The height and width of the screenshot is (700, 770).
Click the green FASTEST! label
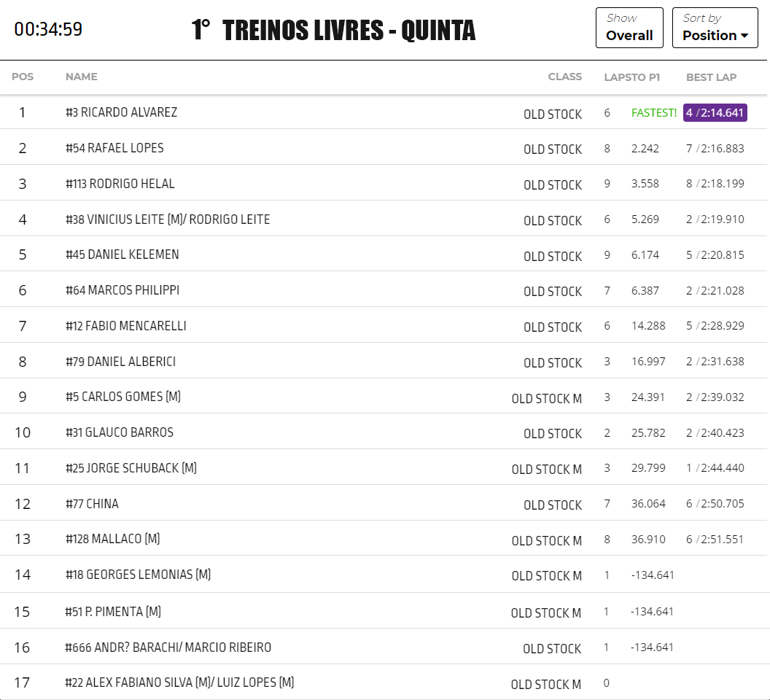point(653,113)
